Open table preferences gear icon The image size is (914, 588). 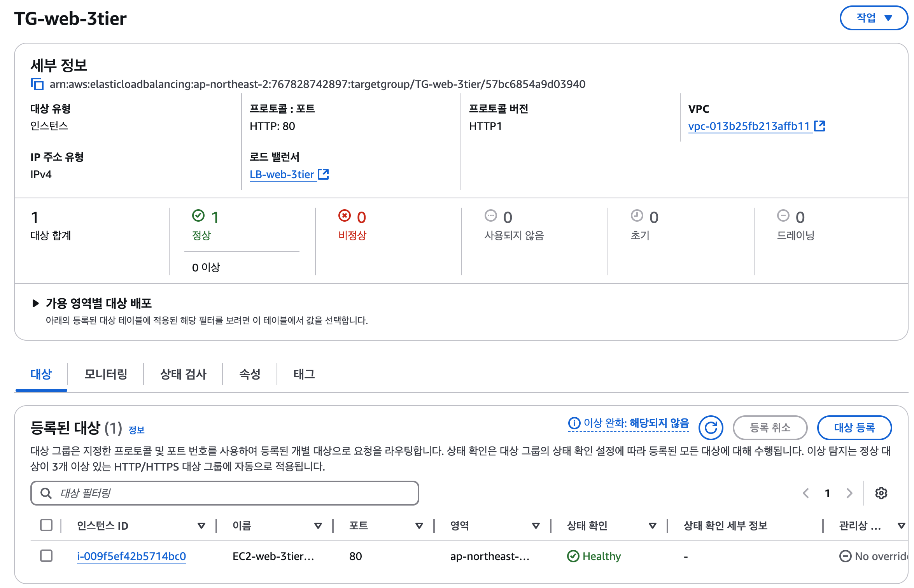click(x=881, y=493)
